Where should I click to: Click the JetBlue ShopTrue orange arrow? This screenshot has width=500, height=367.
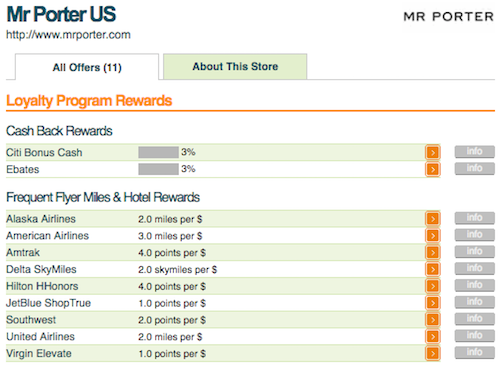pyautogui.click(x=433, y=303)
